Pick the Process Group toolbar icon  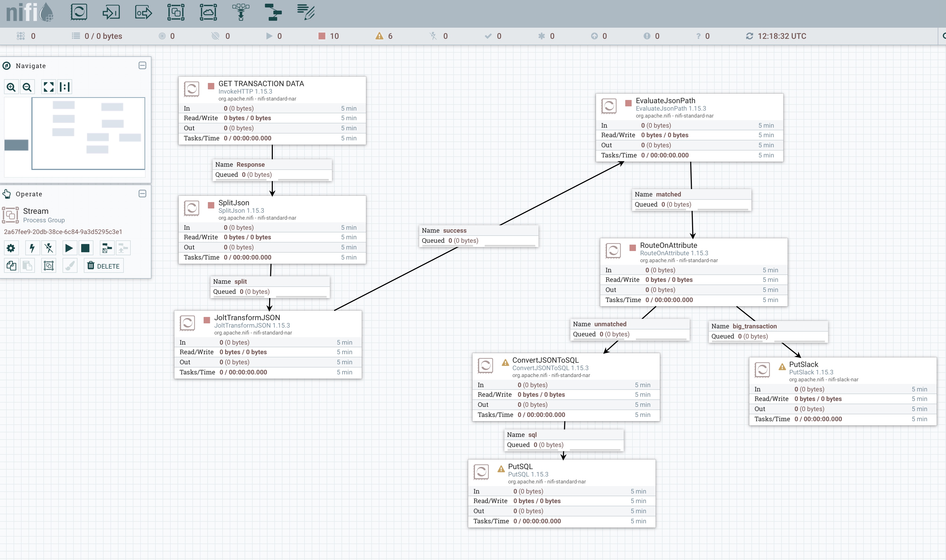(x=176, y=12)
